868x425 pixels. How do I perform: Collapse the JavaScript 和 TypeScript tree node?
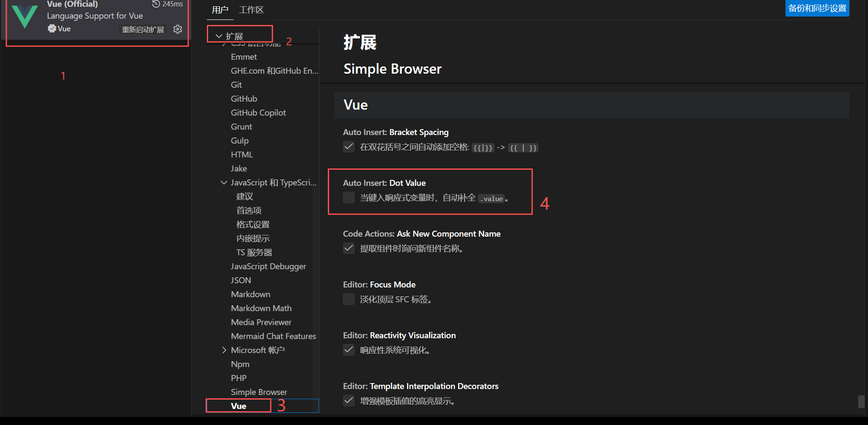coord(224,182)
